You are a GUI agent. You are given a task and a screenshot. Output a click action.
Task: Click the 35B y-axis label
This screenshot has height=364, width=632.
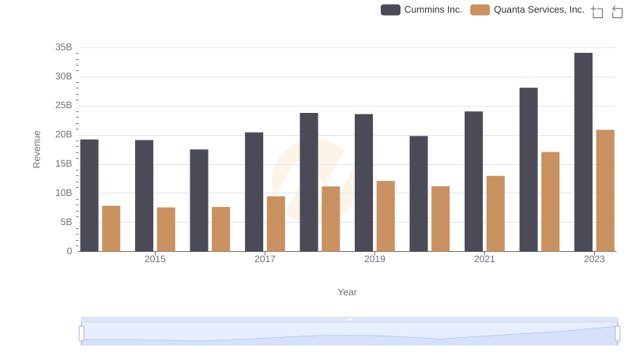pyautogui.click(x=64, y=47)
